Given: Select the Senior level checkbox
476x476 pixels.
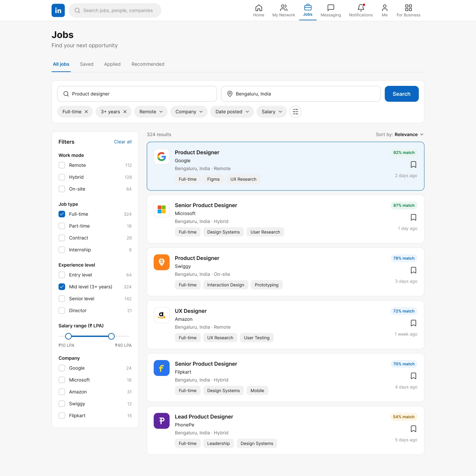Looking at the screenshot, I should (62, 299).
